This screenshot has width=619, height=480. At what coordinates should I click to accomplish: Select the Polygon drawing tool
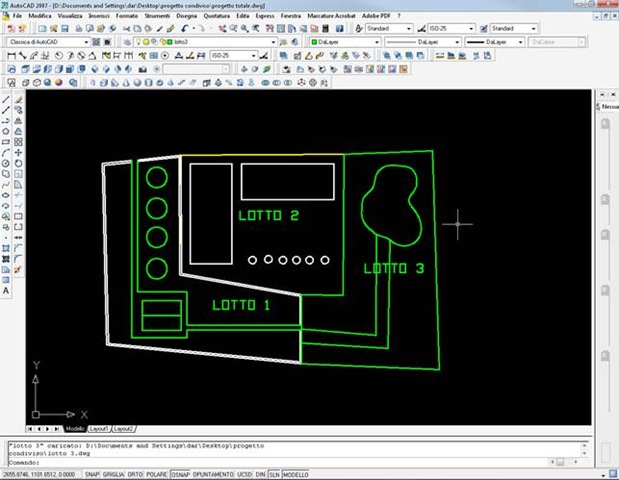(6, 131)
